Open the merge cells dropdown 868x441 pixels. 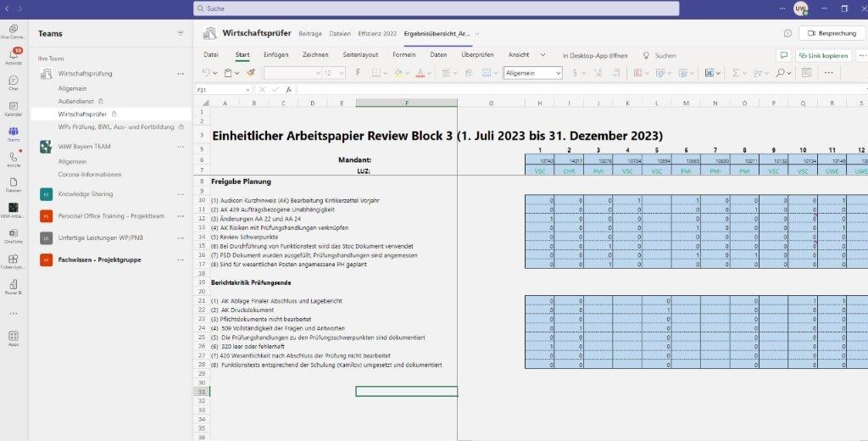[495, 73]
